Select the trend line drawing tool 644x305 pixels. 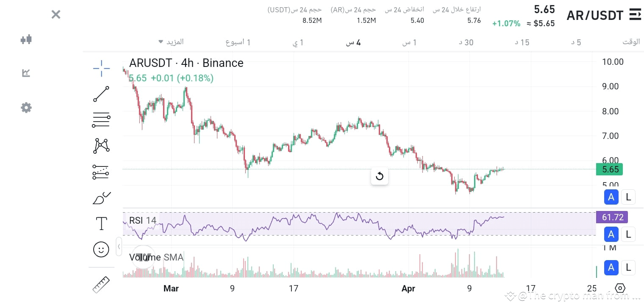pos(101,94)
